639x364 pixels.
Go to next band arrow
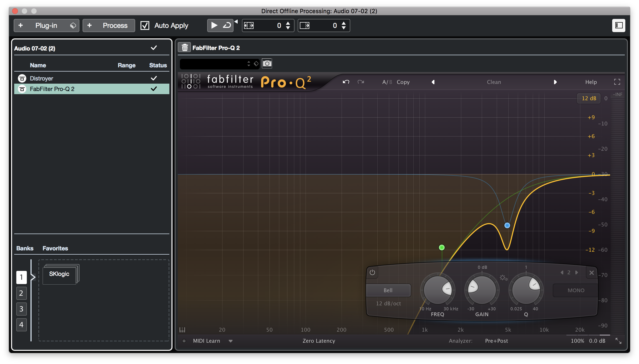pos(576,272)
